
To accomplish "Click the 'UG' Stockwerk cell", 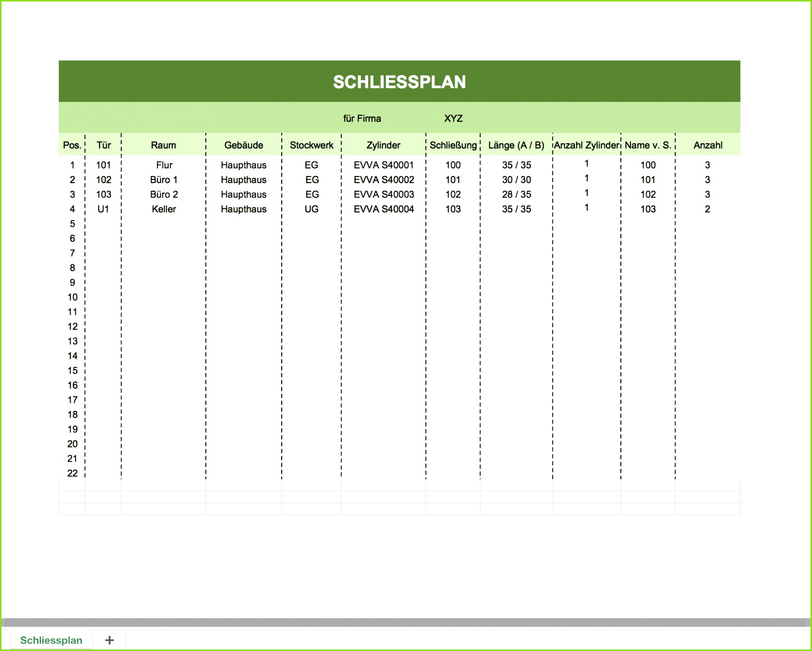I will pyautogui.click(x=311, y=209).
